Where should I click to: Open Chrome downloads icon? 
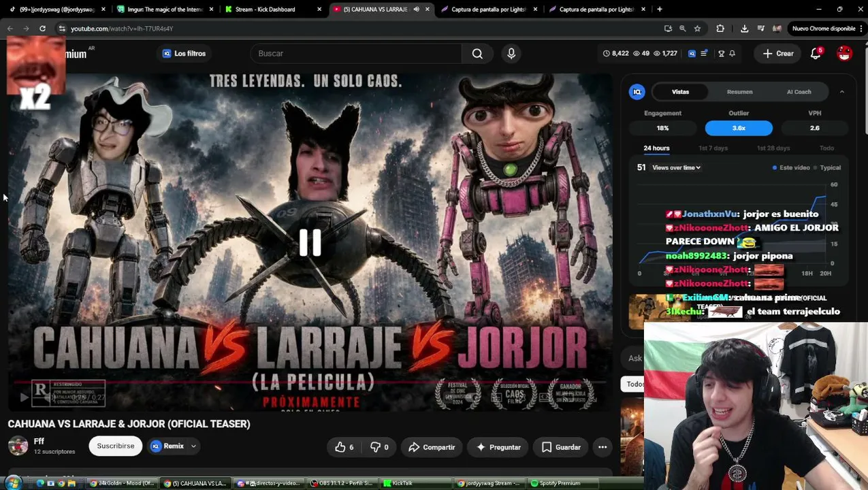pos(744,29)
